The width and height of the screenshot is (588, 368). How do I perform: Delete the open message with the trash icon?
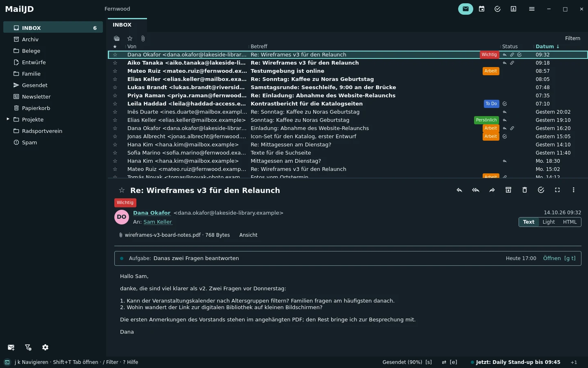coord(525,190)
